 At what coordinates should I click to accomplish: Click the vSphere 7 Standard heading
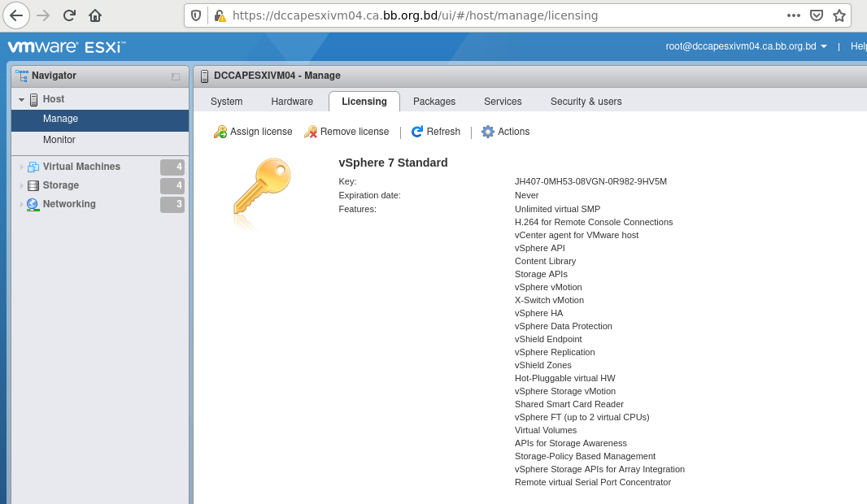tap(393, 163)
